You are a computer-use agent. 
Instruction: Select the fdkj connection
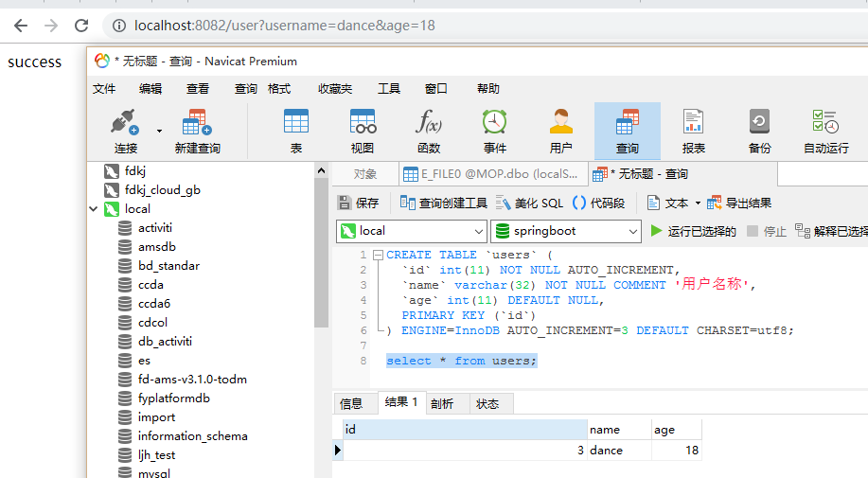[135, 171]
